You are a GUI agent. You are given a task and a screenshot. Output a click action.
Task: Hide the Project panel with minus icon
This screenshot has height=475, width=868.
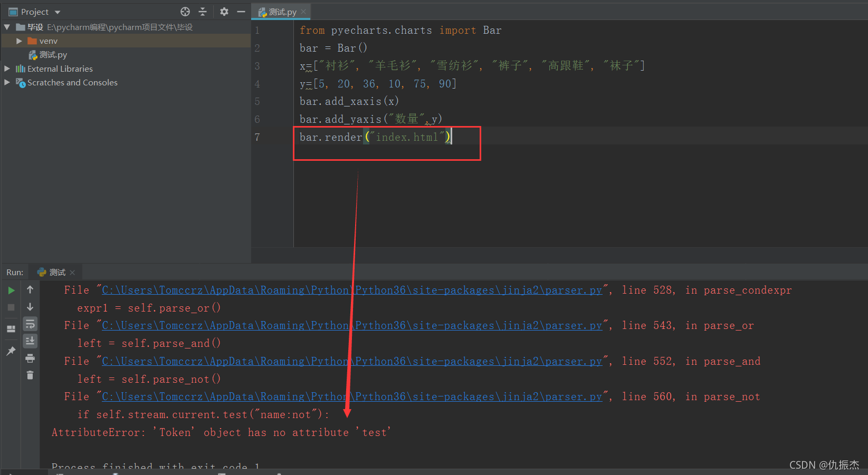241,12
